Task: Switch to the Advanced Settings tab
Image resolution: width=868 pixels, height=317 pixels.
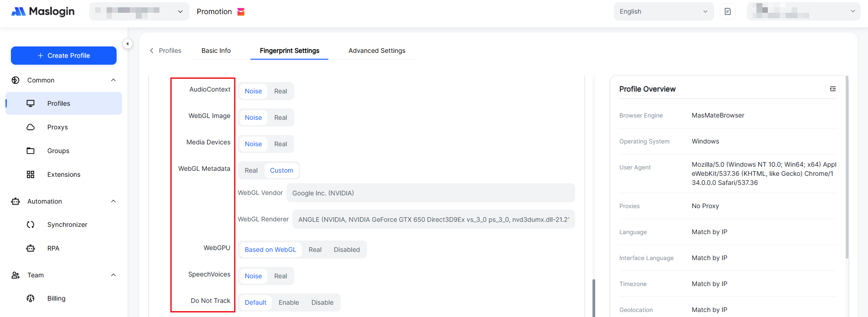Action: tap(377, 51)
